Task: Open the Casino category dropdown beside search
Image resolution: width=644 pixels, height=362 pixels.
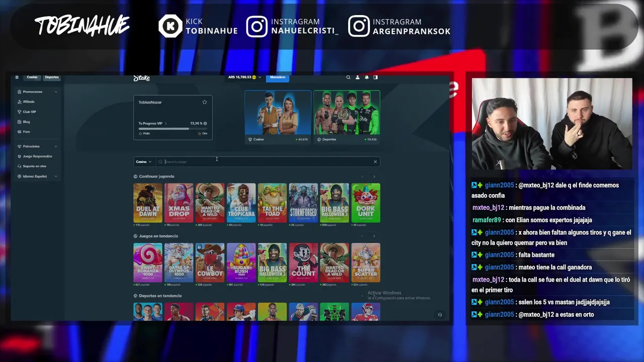Action: coord(143,162)
